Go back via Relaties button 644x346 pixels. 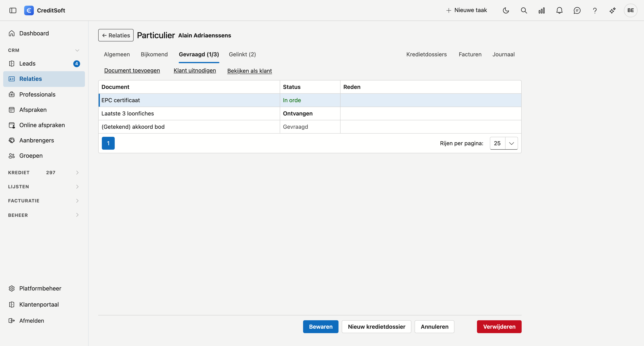point(116,35)
